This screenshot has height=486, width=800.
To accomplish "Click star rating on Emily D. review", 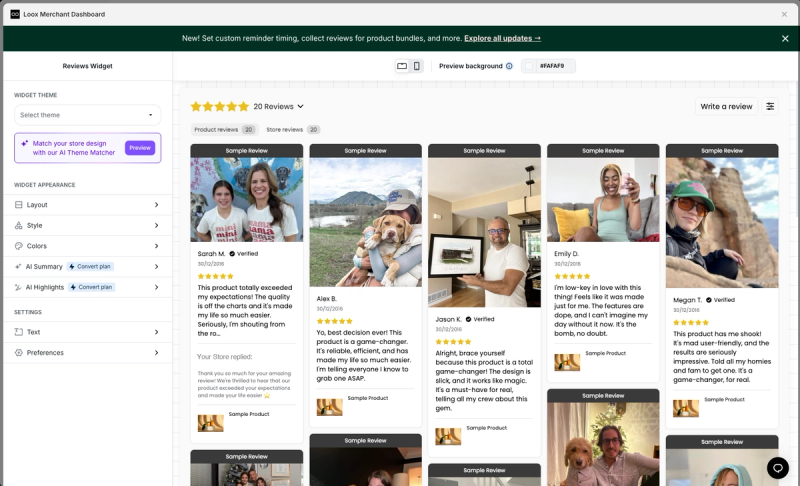I will click(x=572, y=276).
